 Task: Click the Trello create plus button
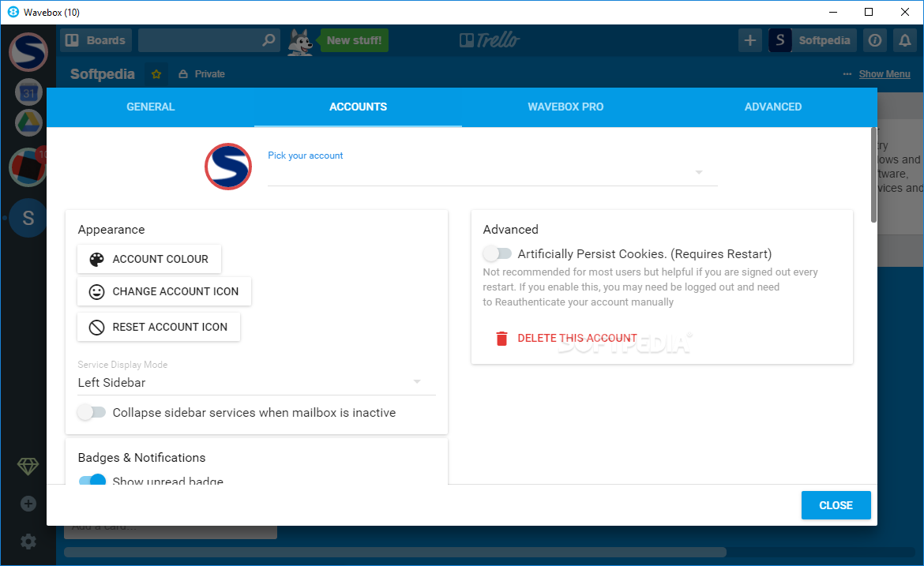750,40
